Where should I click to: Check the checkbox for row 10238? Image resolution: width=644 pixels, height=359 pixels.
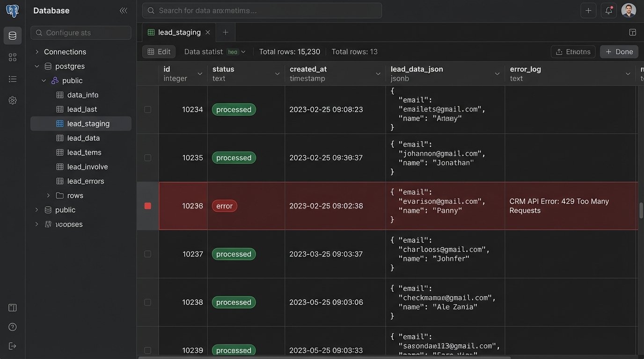pos(148,302)
